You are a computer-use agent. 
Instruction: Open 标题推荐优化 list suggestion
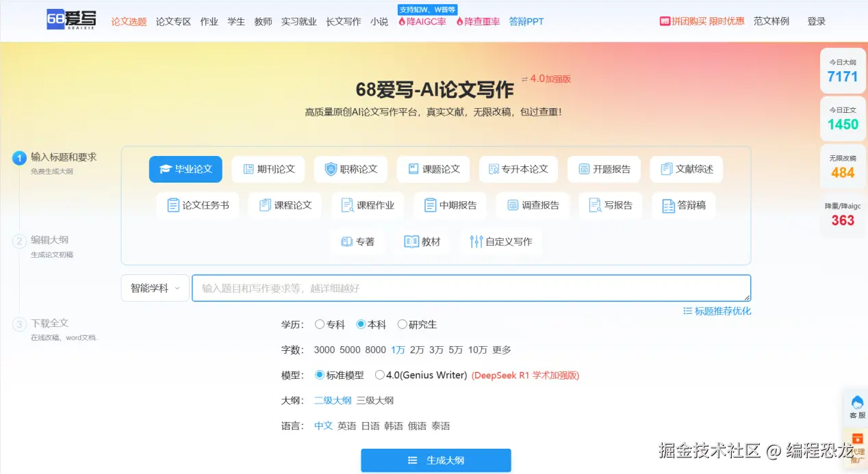tap(717, 311)
